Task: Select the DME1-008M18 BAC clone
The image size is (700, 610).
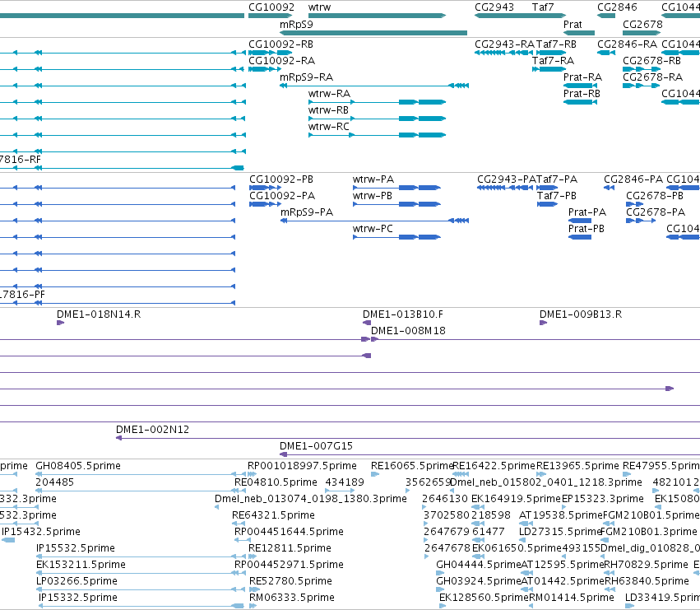Action: click(408, 331)
